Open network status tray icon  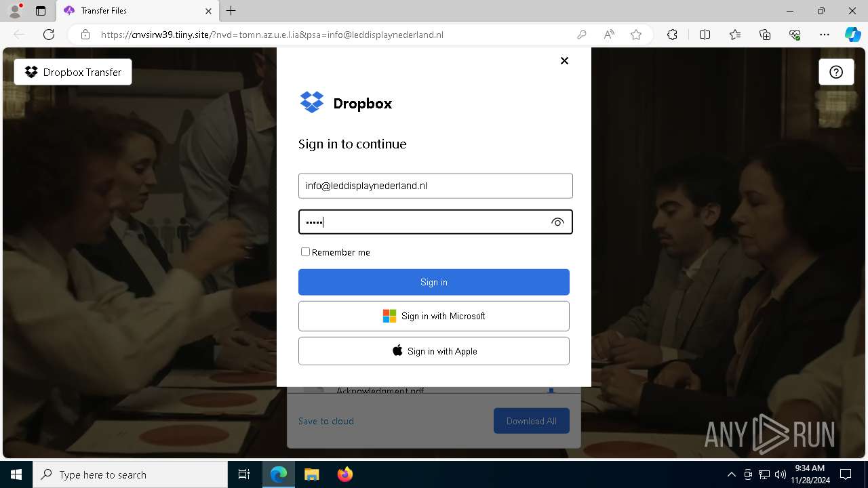[x=764, y=474]
